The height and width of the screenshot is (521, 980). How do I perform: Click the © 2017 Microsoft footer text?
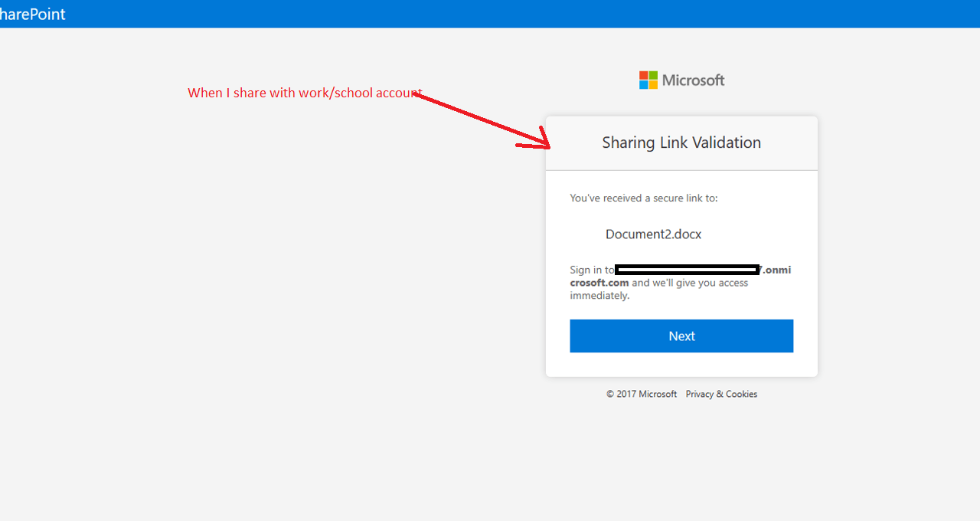pos(642,394)
